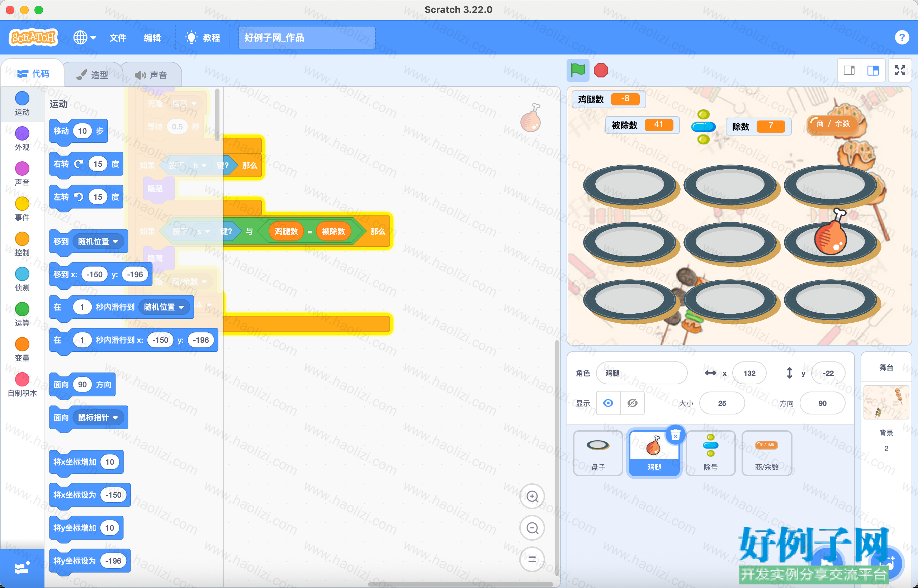Delete the 鸡腿 sprite with trash icon
This screenshot has width=918, height=588.
675,435
